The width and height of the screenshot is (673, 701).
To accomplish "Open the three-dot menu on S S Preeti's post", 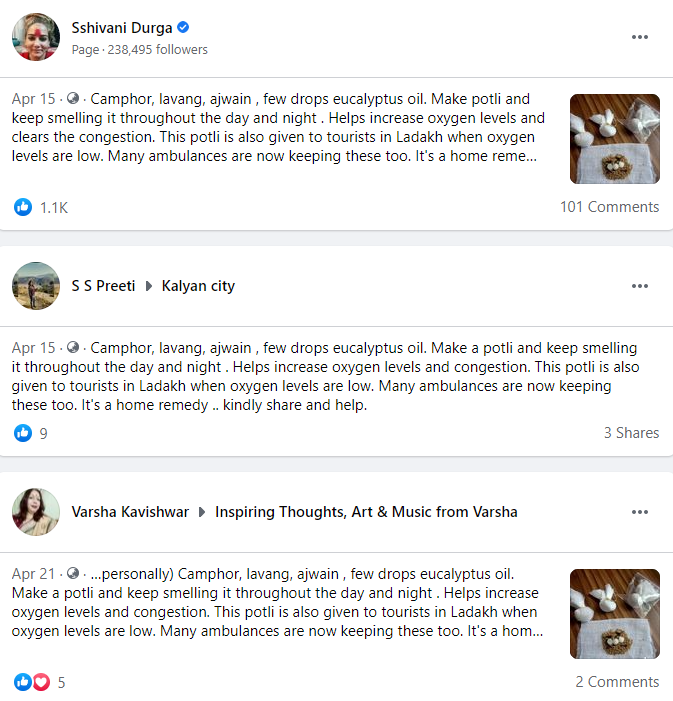I will point(640,286).
